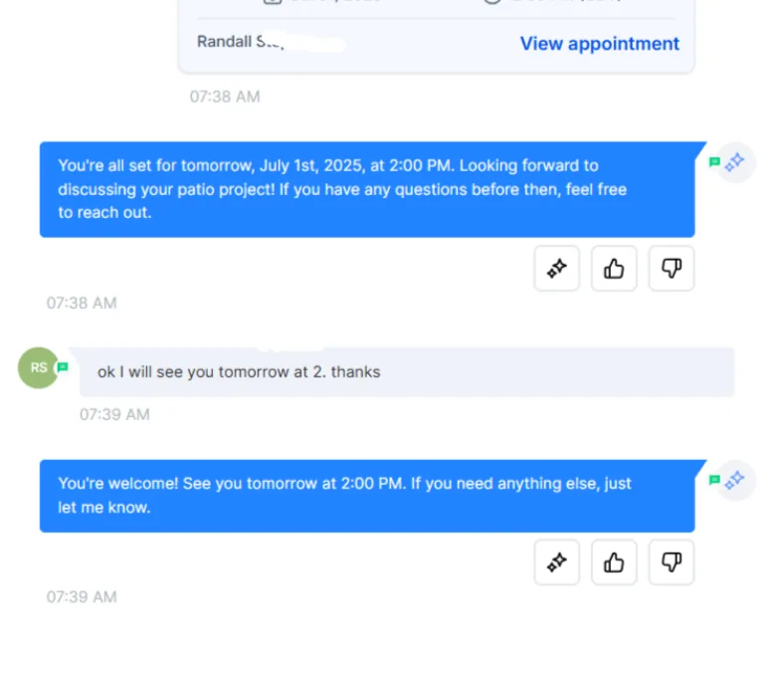Click sparkle button under patio project message
This screenshot has height=673, width=784.
[x=556, y=268]
